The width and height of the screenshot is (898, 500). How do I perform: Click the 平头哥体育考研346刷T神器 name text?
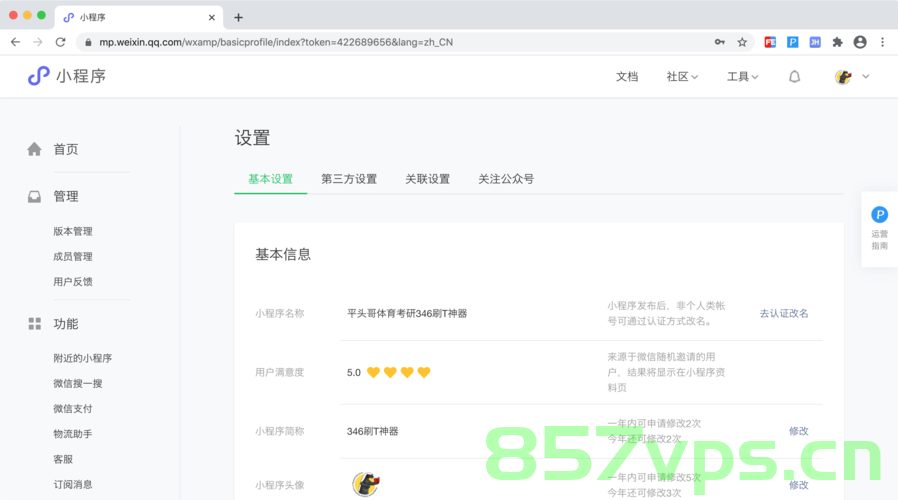[x=407, y=313]
